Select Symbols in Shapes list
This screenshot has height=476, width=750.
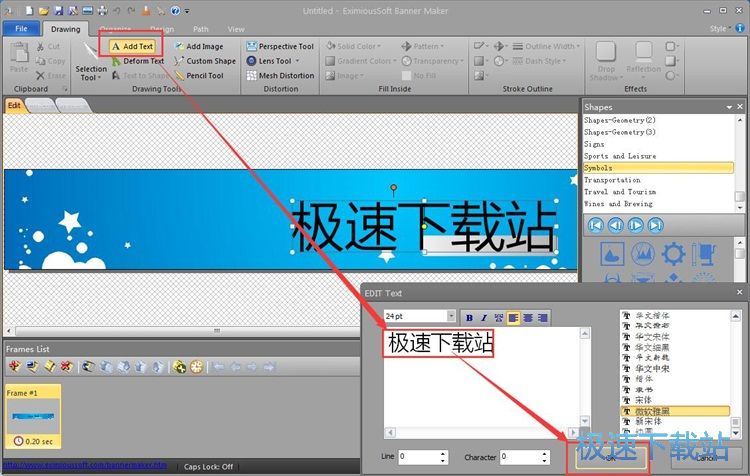click(658, 168)
